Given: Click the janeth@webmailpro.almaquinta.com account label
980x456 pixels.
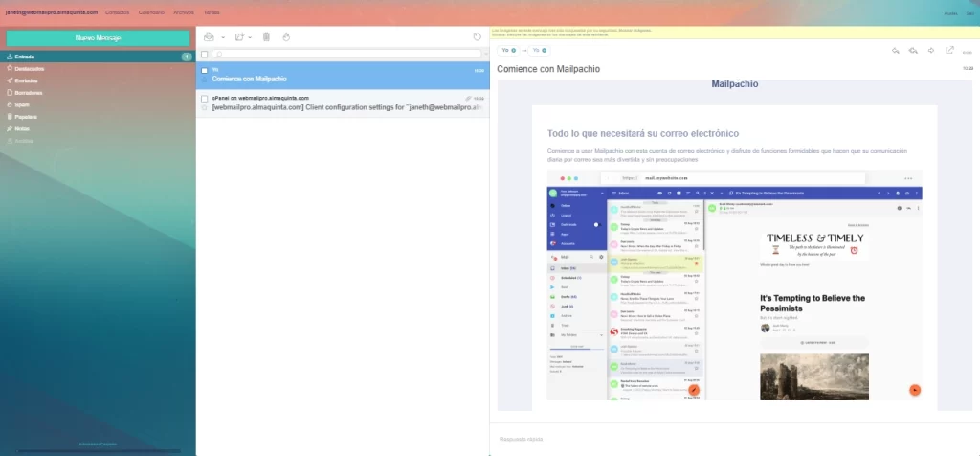Looking at the screenshot, I should 52,12.
